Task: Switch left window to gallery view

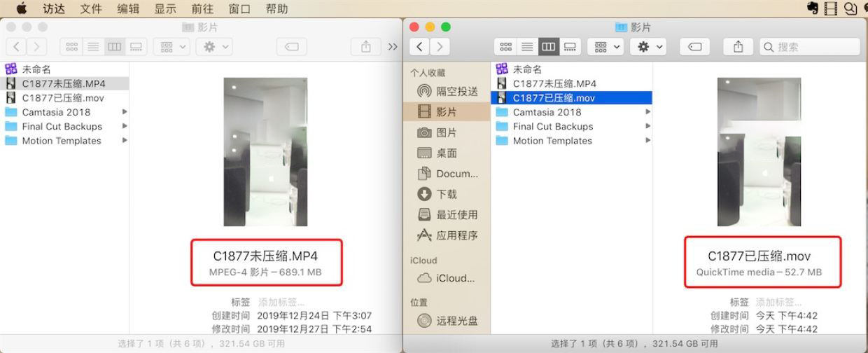Action: [135, 47]
